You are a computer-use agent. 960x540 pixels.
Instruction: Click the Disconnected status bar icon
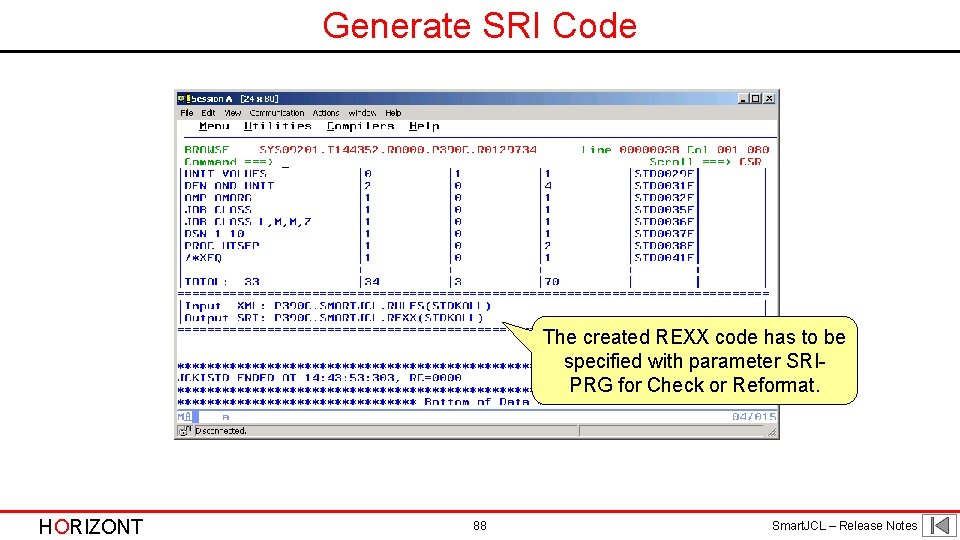tap(184, 431)
